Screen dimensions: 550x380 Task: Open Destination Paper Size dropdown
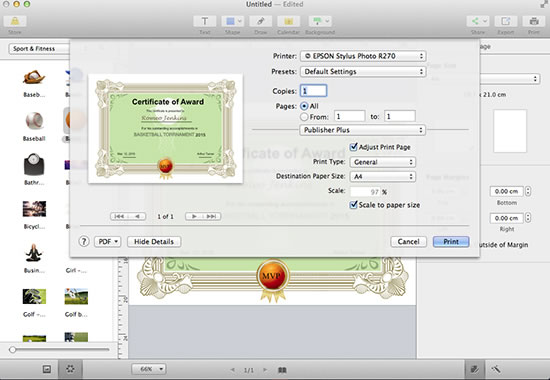pos(383,176)
